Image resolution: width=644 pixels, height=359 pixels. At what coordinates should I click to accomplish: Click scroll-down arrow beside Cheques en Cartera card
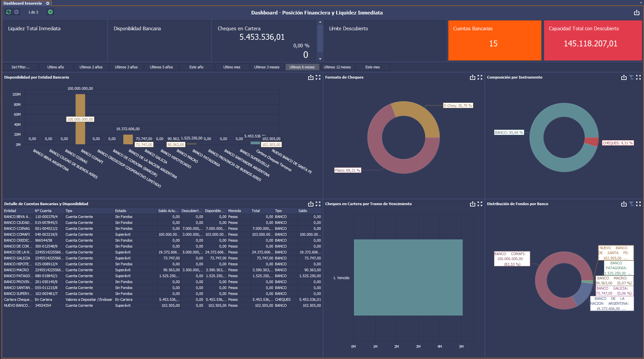[320, 59]
